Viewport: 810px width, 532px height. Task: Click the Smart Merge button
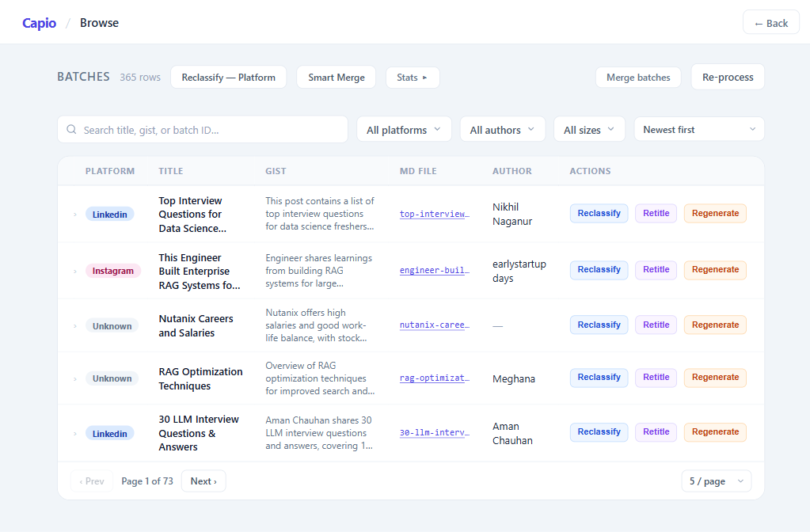coord(337,78)
